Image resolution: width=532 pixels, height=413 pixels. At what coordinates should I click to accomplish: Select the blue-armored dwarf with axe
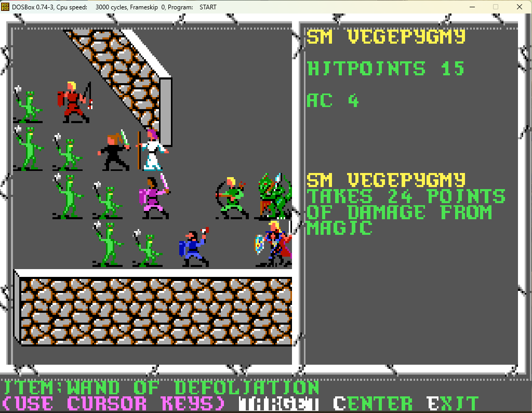tap(194, 248)
